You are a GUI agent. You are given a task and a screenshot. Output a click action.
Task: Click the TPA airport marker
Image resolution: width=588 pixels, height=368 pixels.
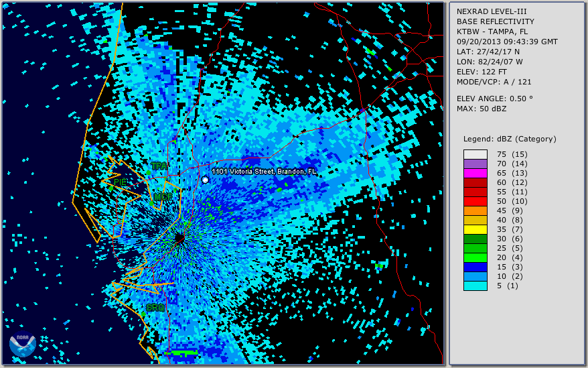click(x=159, y=166)
